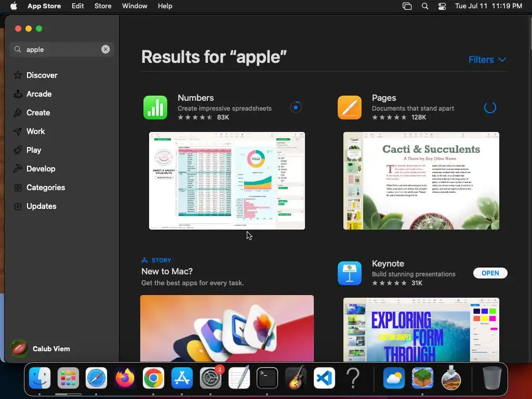This screenshot has height=399, width=532.
Task: Open the Store menu
Action: coord(103,6)
